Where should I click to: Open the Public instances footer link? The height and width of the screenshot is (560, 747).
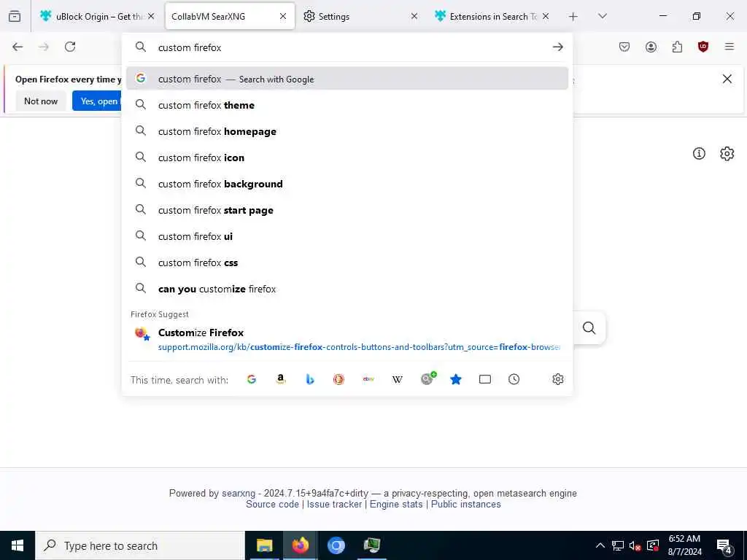click(x=466, y=505)
